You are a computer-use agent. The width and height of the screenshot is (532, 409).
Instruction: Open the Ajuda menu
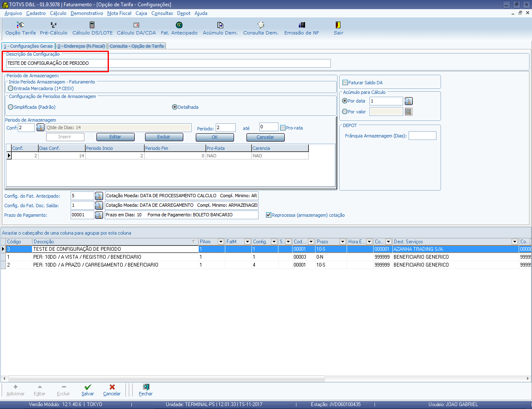pos(201,13)
